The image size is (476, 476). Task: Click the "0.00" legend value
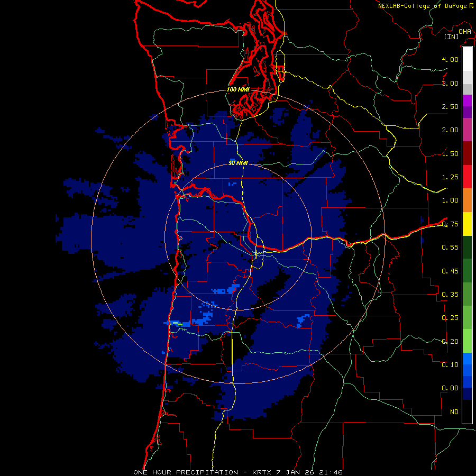point(450,388)
